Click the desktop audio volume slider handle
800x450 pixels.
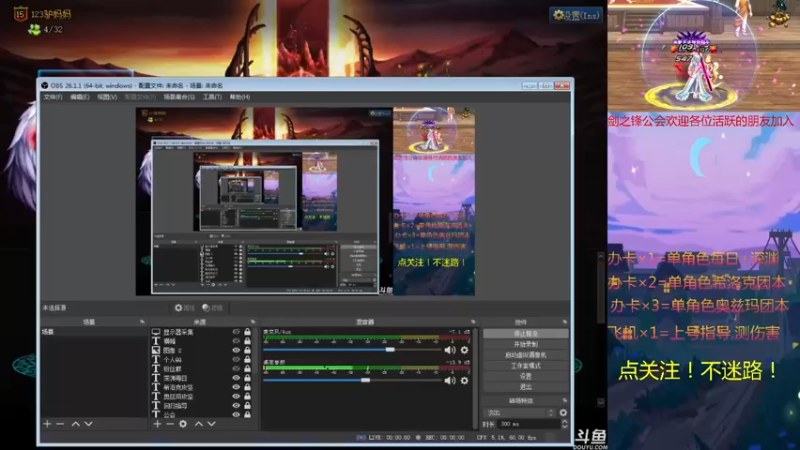pyautogui.click(x=365, y=381)
